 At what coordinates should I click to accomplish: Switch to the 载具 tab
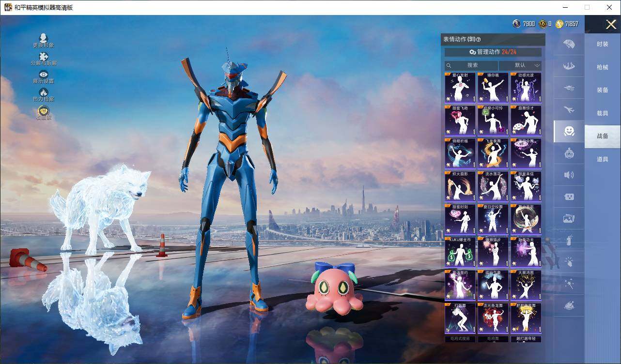[x=603, y=113]
